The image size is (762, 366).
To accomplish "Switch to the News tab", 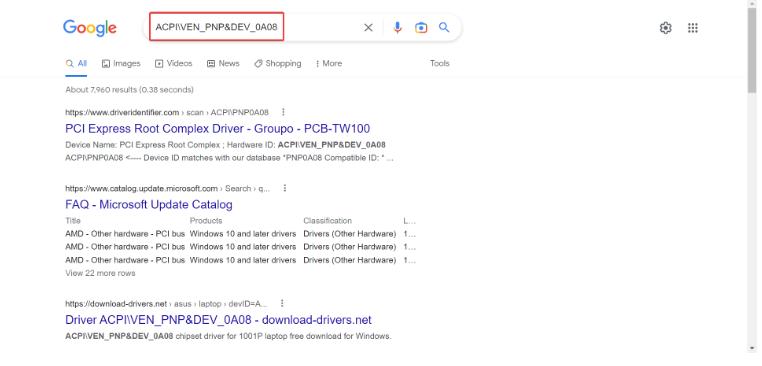I will coord(223,64).
